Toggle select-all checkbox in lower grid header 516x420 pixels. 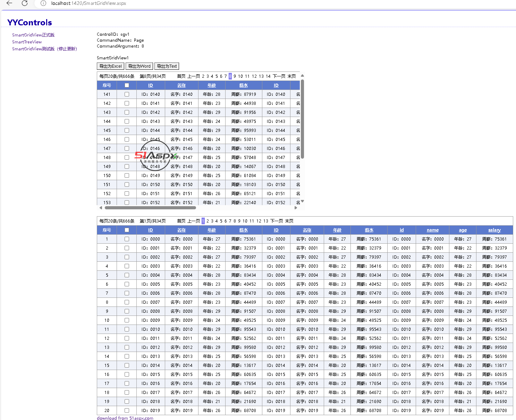pyautogui.click(x=127, y=230)
